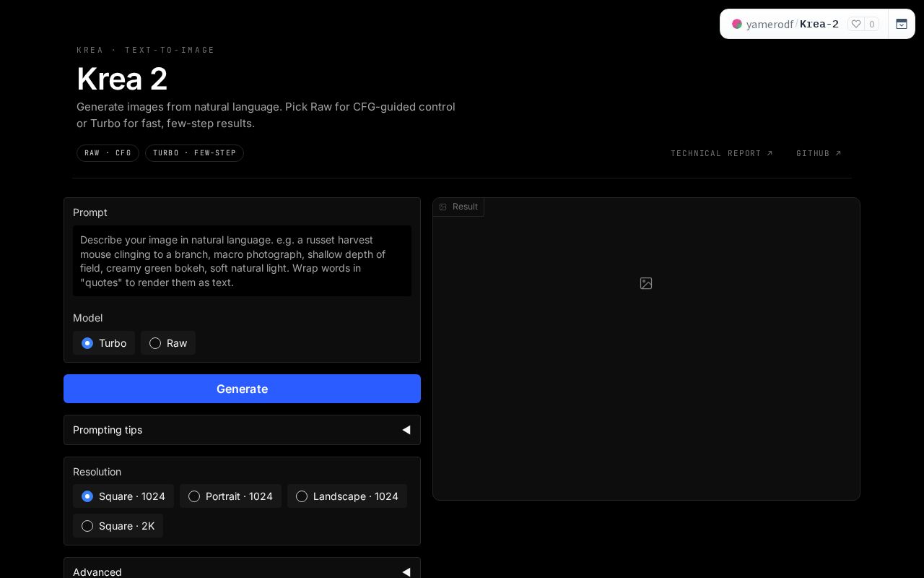
Task: Click the Model label
Action: point(87,318)
